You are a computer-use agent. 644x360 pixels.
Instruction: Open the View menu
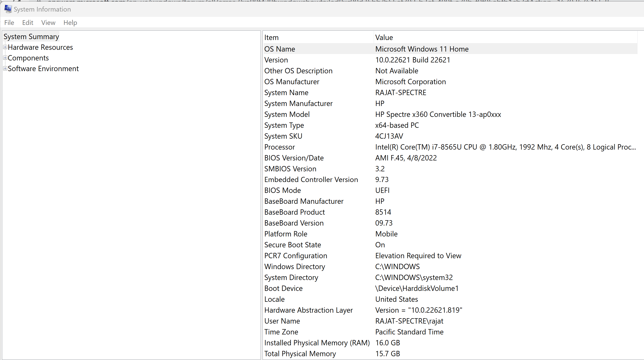click(x=48, y=22)
